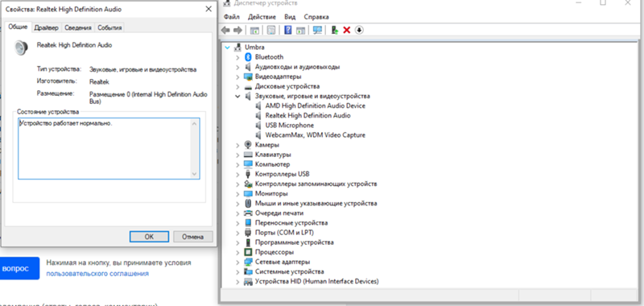Switch to the Общие tab

(x=18, y=27)
